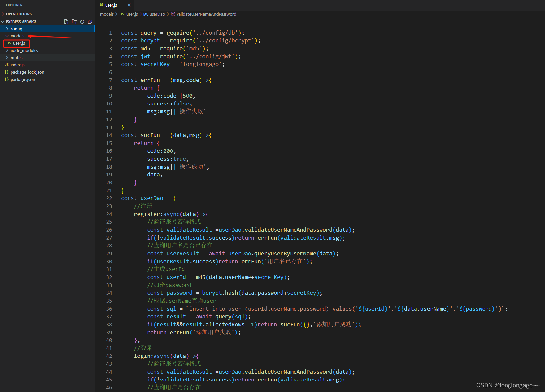Click login:async on line 42
Viewport: 545px width, 392px height.
[152, 356]
